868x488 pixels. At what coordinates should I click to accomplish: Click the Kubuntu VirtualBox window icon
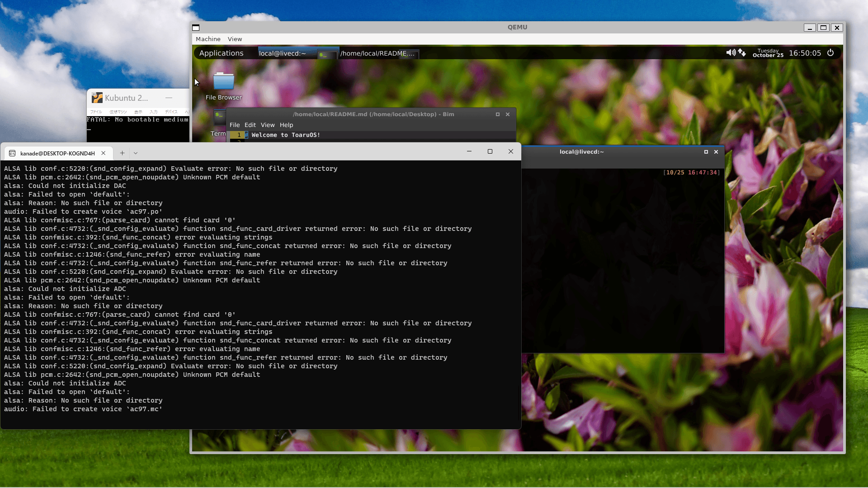pos(97,98)
